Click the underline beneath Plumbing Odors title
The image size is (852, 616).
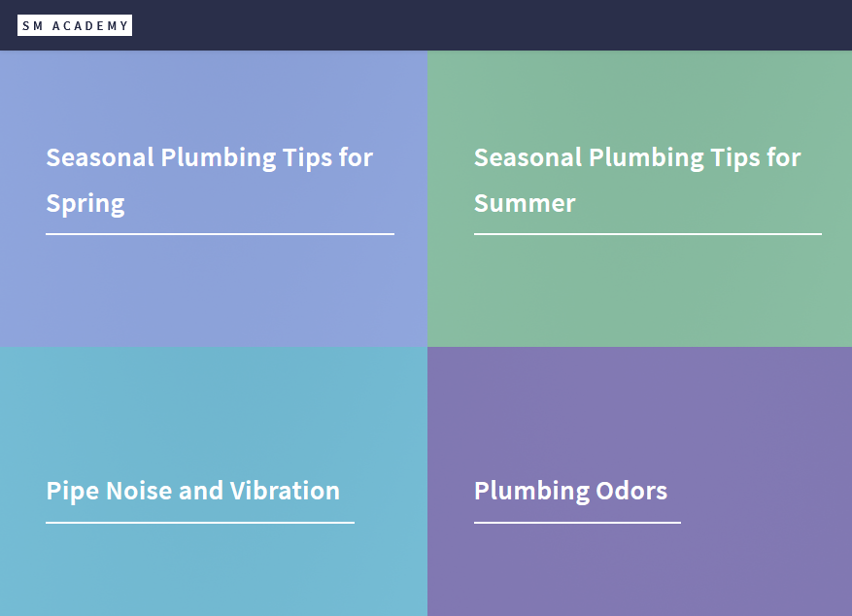click(x=577, y=523)
